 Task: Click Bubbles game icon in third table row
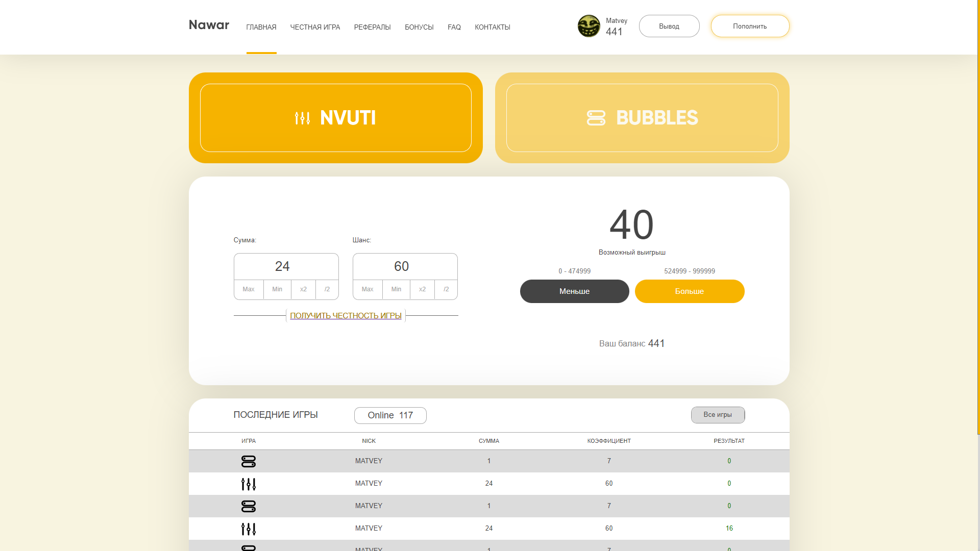[249, 506]
